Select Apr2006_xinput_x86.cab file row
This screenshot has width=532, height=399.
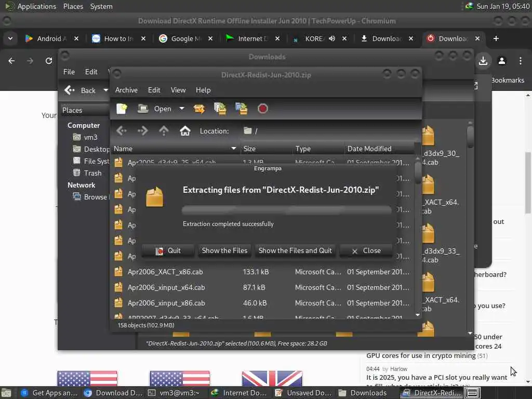(263, 303)
